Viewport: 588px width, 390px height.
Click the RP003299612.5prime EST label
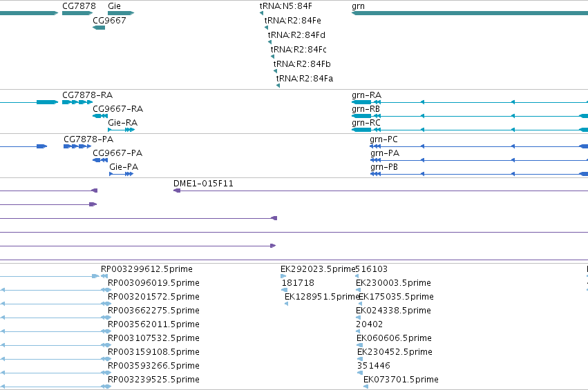146,269
